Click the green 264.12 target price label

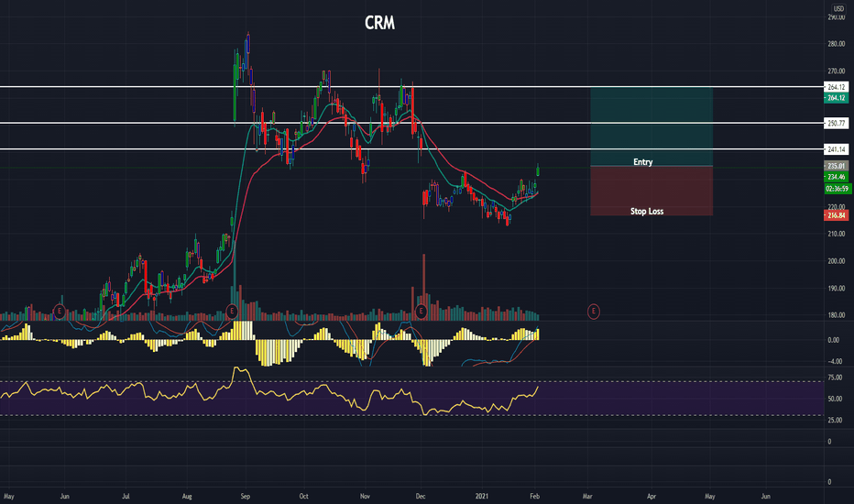click(836, 98)
